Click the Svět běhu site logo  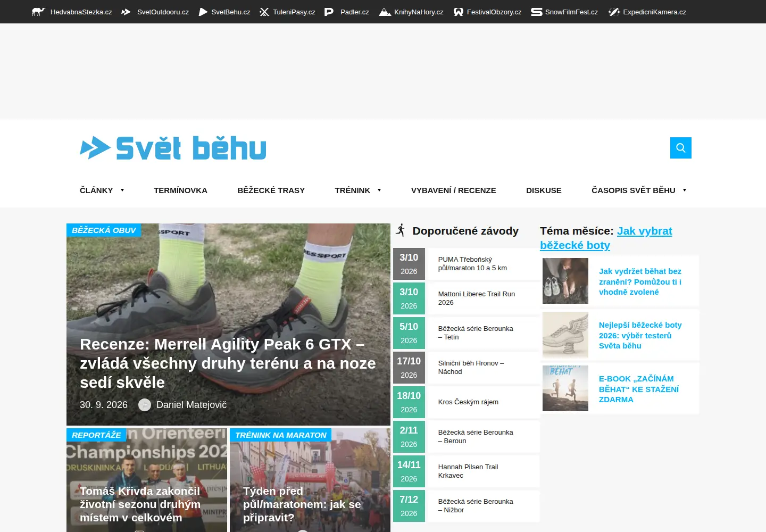pyautogui.click(x=173, y=148)
